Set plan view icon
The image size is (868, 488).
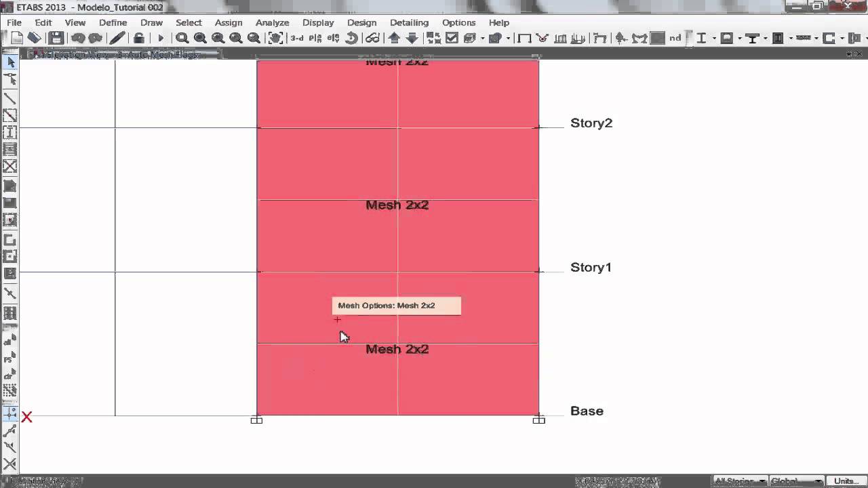[315, 39]
